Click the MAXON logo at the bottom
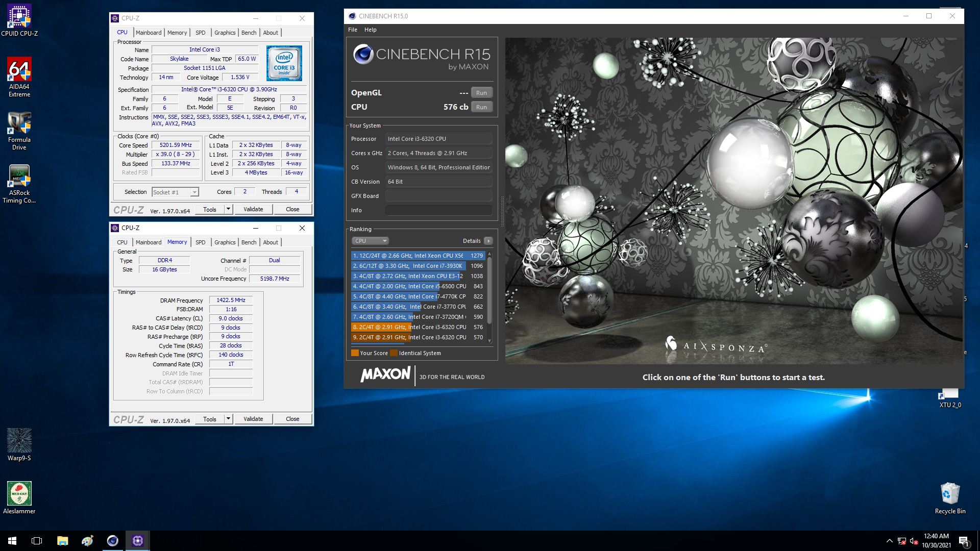This screenshot has width=980, height=551. pos(385,375)
